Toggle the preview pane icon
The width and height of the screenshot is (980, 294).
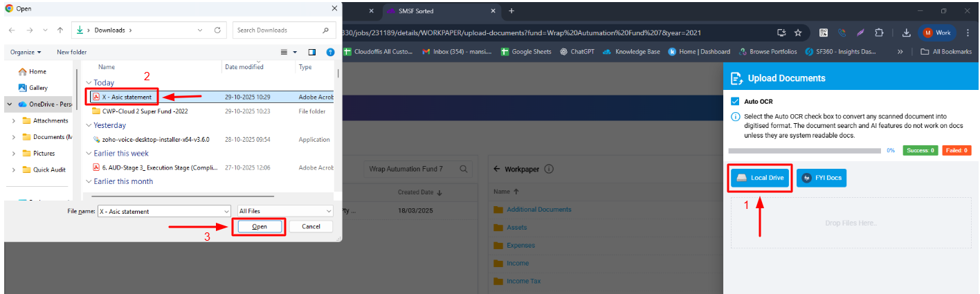pos(311,52)
